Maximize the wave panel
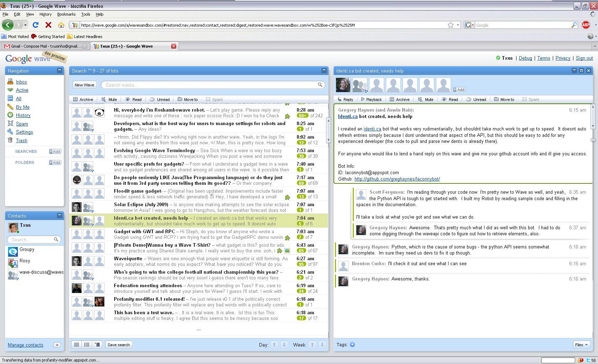 (581, 70)
